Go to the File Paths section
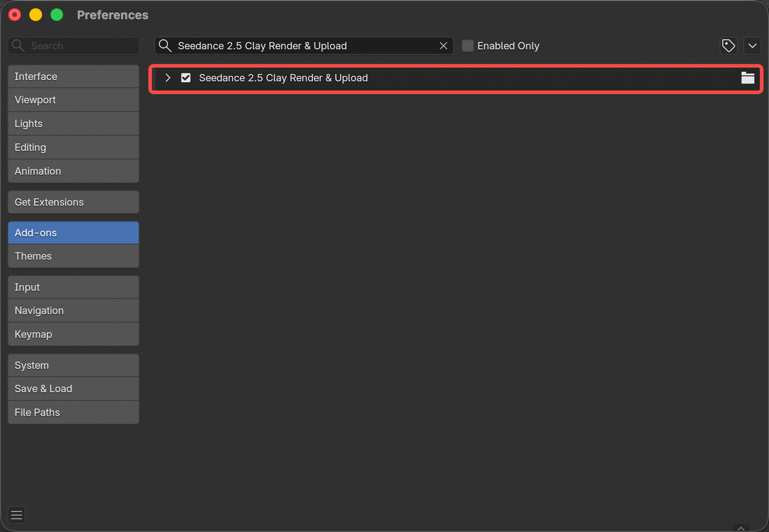769x532 pixels. click(73, 413)
